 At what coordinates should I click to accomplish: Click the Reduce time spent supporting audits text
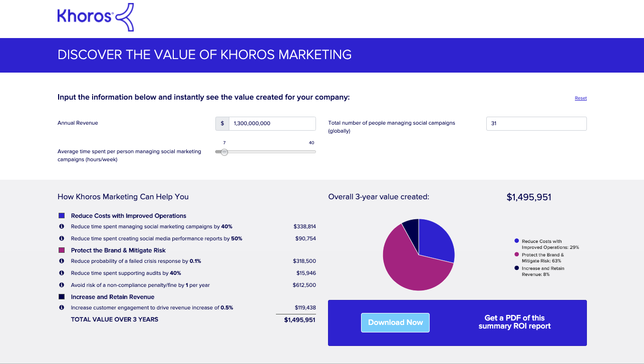(126, 273)
